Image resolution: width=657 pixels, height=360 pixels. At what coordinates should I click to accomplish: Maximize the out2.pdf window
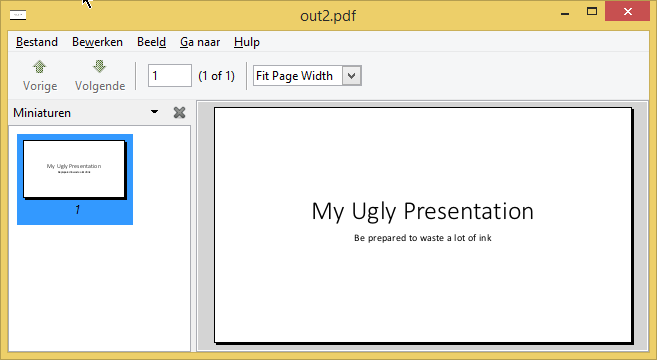point(592,12)
